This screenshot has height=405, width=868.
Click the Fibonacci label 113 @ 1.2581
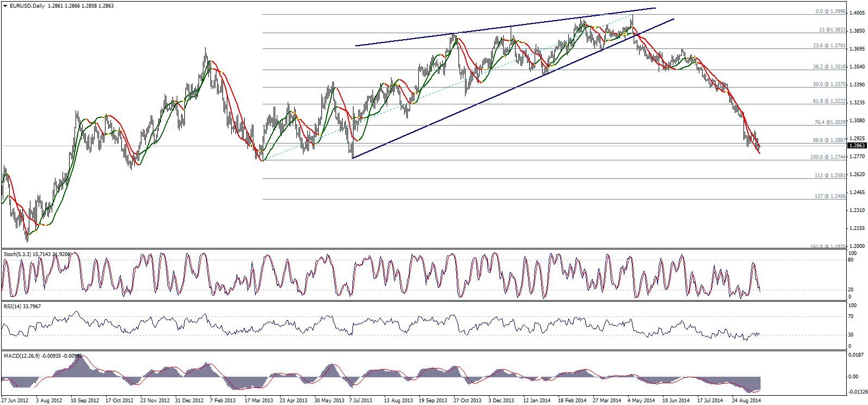(830, 176)
